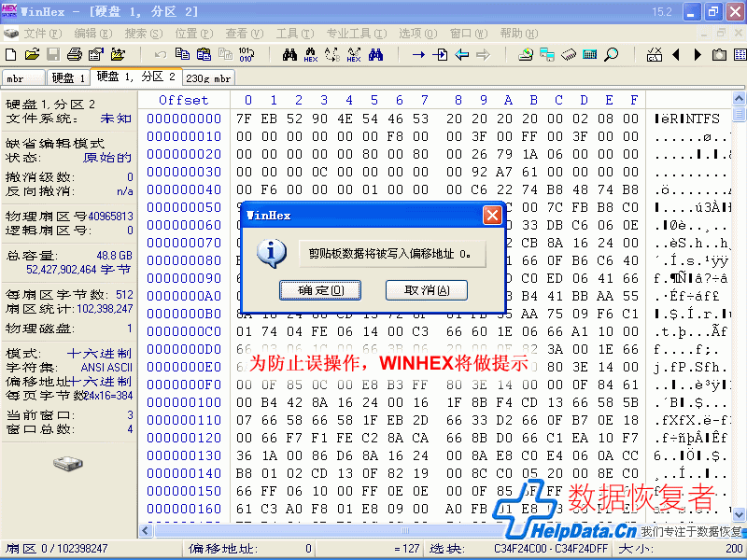
Task: Open the 窗口(W) menu
Action: [x=469, y=34]
